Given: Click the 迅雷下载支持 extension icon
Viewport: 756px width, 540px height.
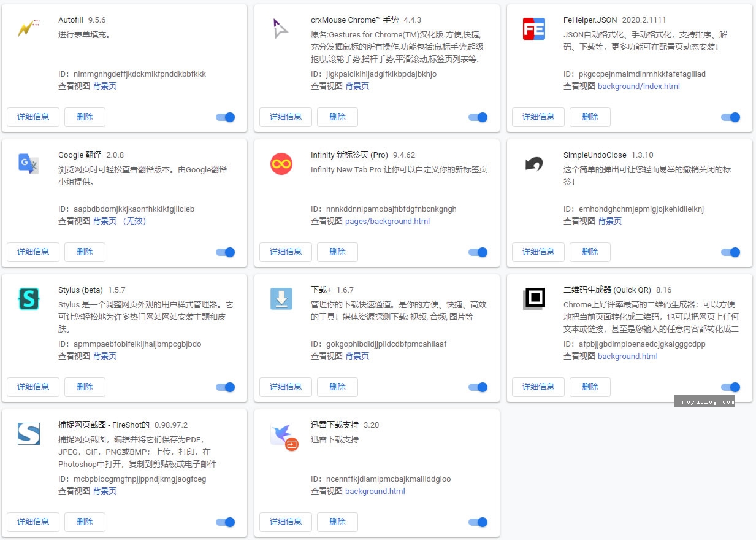Looking at the screenshot, I should [284, 436].
